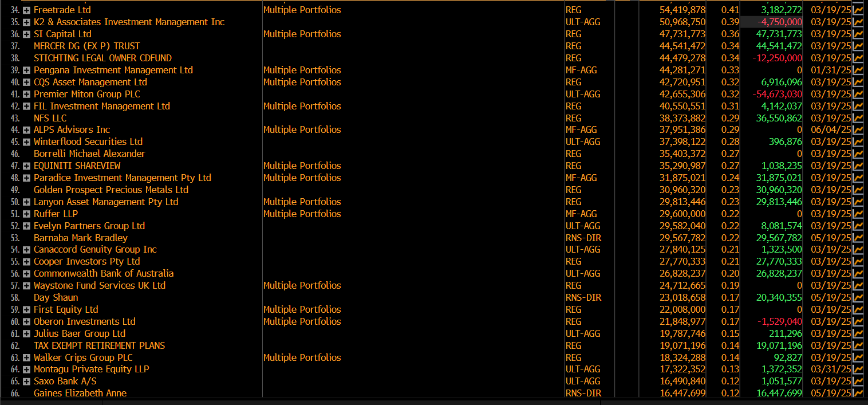Select TAX EXEMPT RETIREMENT PLANS row name
868x405 pixels.
pos(99,345)
